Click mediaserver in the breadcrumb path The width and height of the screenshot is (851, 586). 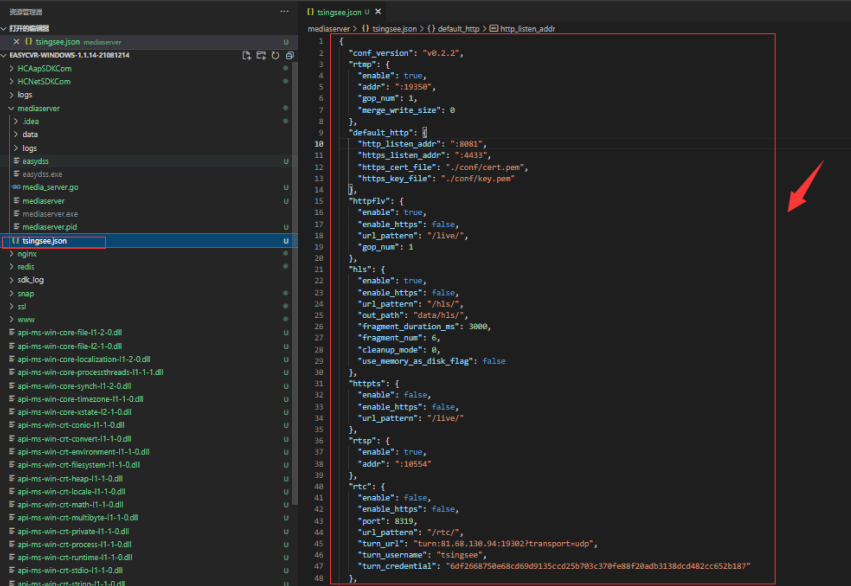pyautogui.click(x=328, y=29)
